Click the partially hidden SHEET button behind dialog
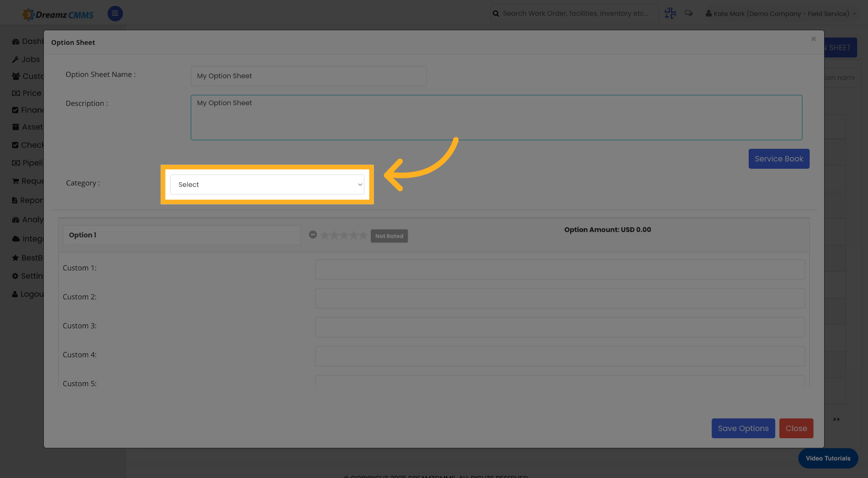 (x=840, y=47)
